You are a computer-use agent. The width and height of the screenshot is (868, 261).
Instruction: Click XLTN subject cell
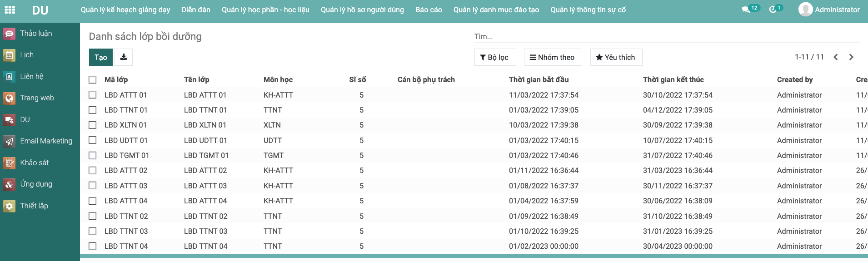coord(272,125)
